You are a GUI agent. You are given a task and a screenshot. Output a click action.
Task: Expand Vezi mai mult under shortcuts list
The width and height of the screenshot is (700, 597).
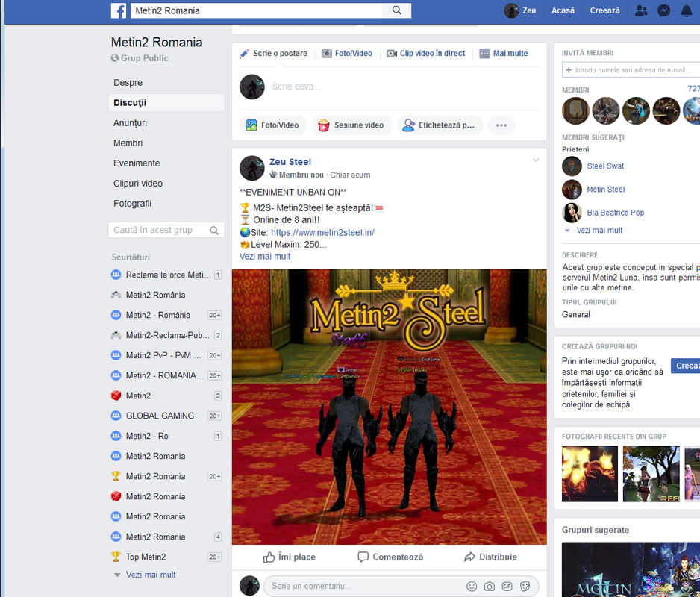(x=151, y=575)
